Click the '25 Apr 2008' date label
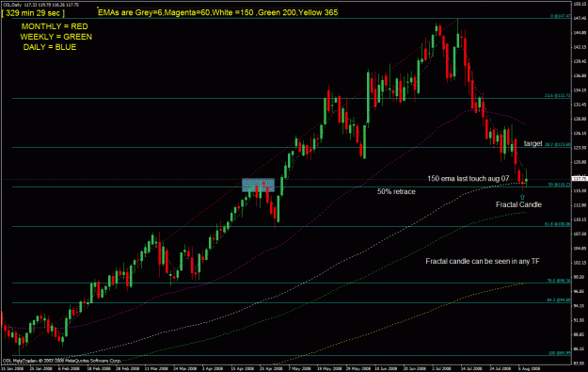The image size is (588, 372). click(271, 368)
